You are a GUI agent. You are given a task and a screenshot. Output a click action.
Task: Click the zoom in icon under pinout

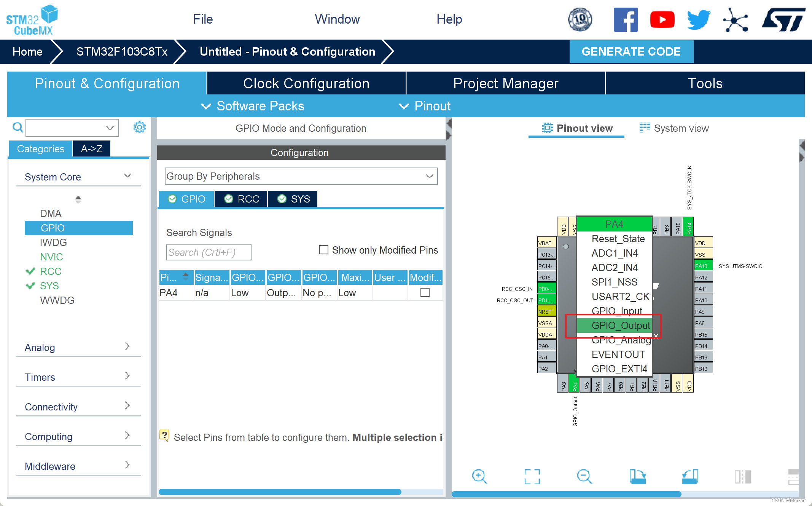point(479,476)
